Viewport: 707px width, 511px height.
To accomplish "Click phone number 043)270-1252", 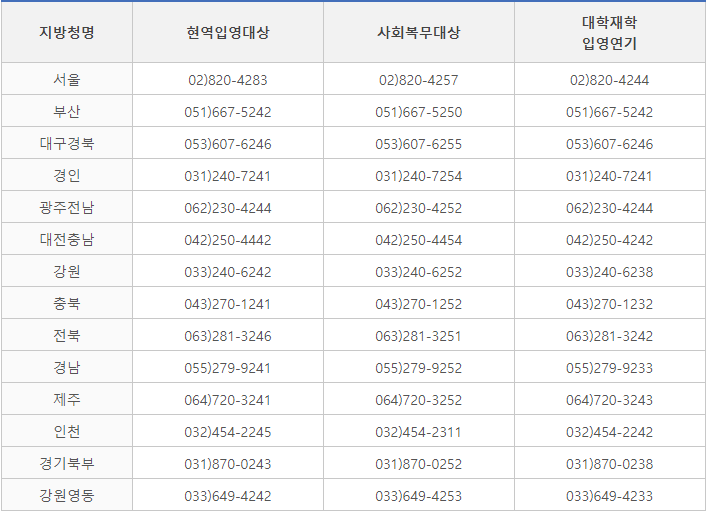I will point(418,304).
